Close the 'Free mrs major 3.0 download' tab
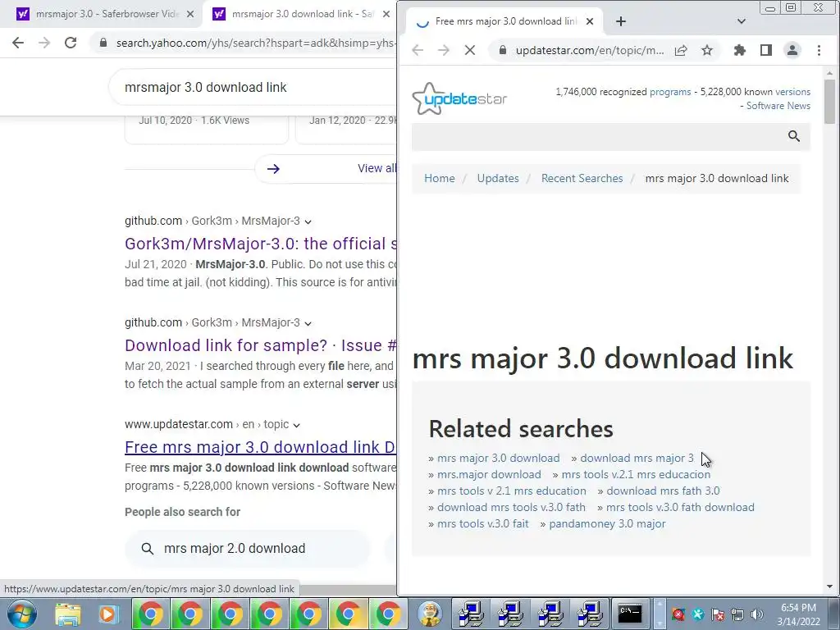The width and height of the screenshot is (840, 630). [590, 21]
